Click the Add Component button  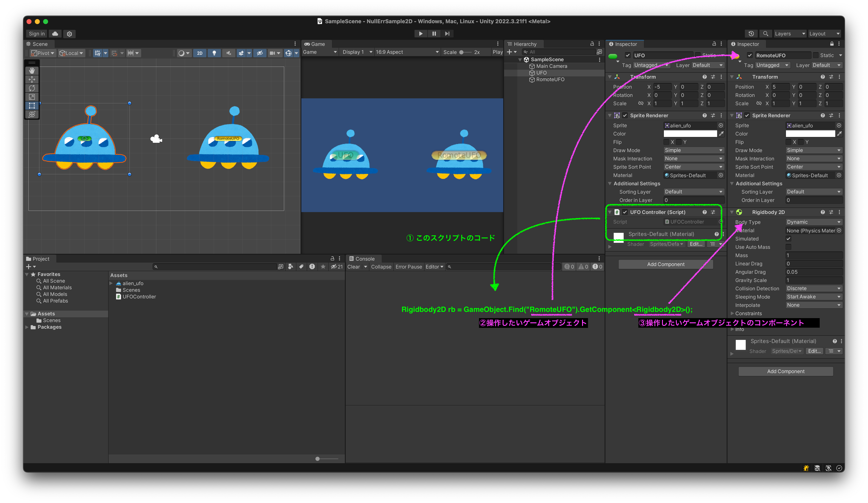click(x=666, y=264)
